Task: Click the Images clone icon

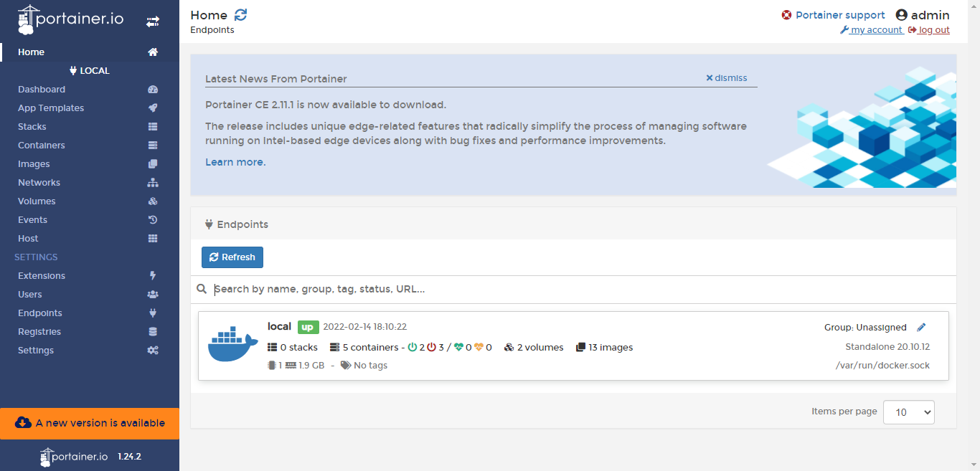Action: (153, 164)
